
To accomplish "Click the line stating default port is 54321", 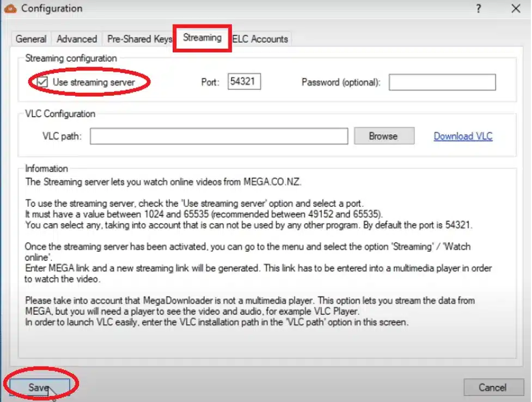I will [x=249, y=225].
